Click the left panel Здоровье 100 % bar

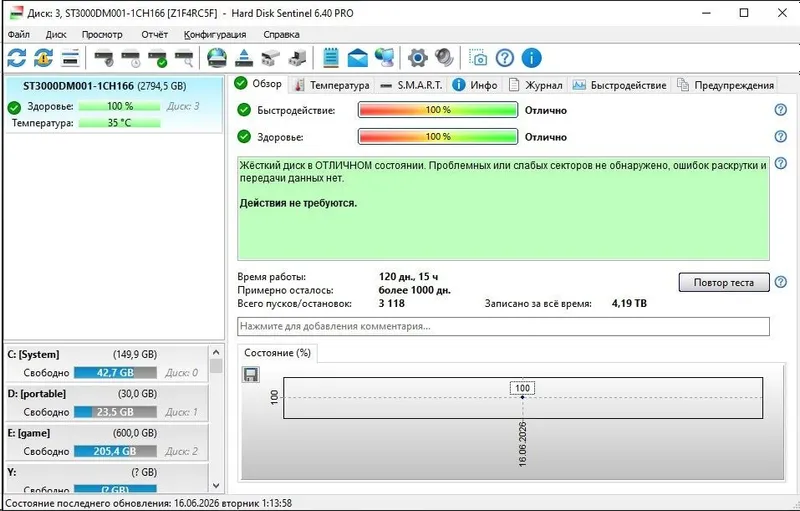(119, 107)
